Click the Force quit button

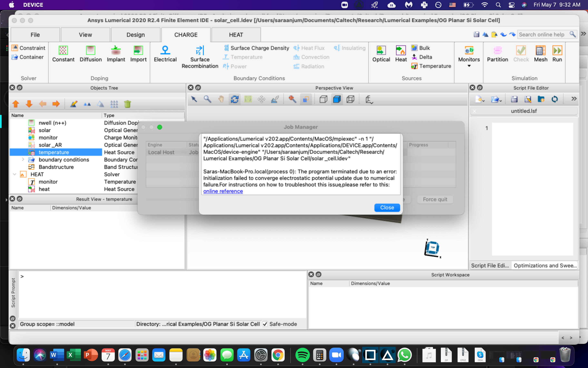(x=435, y=199)
